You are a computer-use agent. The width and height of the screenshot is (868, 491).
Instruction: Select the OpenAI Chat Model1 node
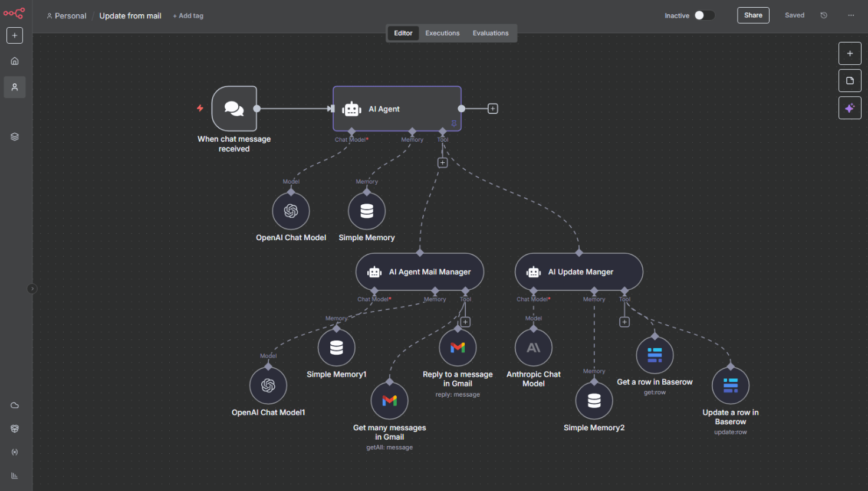tap(268, 385)
